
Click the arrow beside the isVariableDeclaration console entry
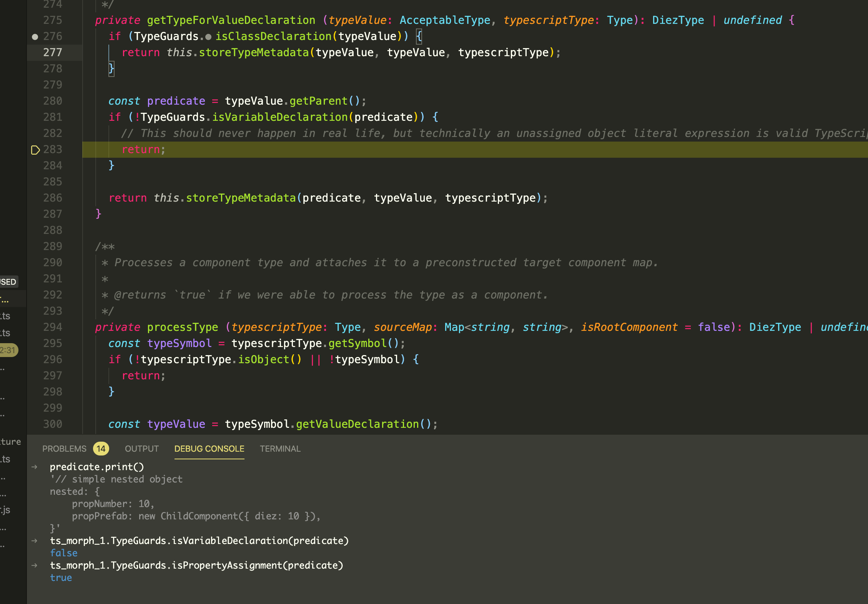35,541
